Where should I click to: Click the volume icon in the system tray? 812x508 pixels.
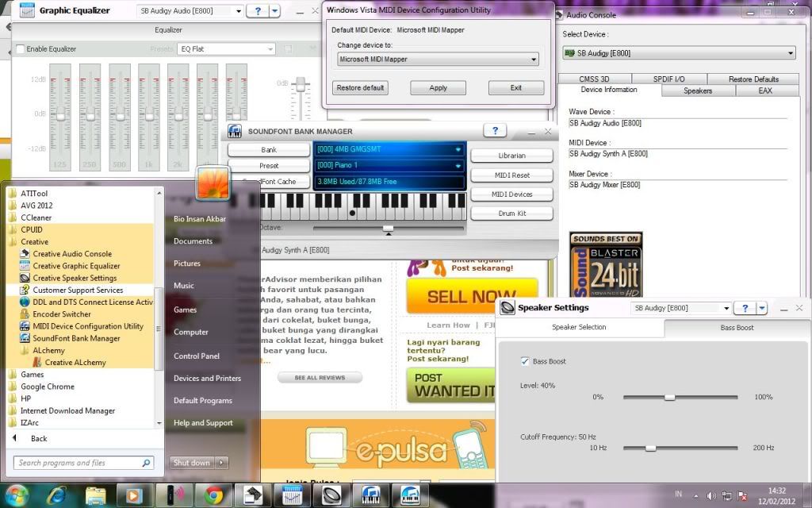click(x=711, y=496)
